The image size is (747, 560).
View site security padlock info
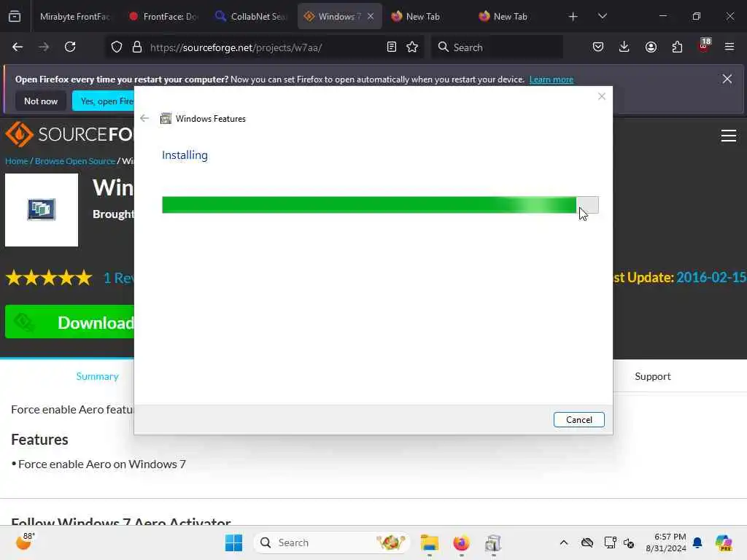(137, 47)
